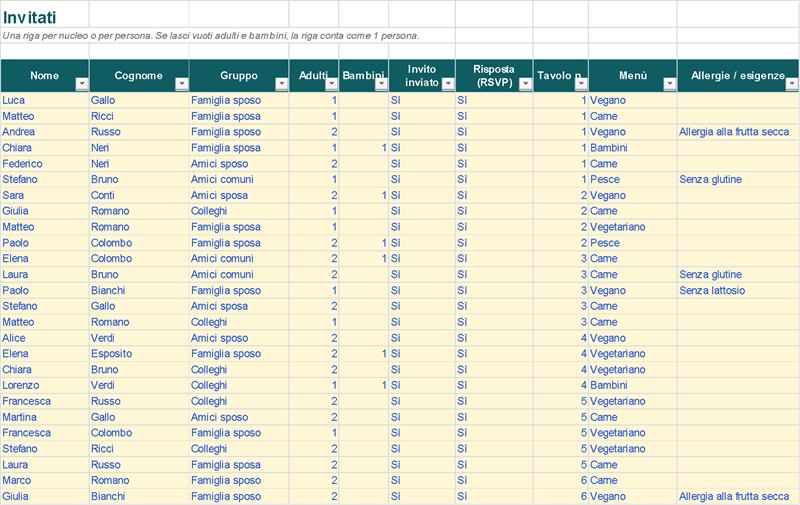Select 'Bambini' menu in Chiara Neri's row
Screen dimensions: 800x505
(x=633, y=148)
